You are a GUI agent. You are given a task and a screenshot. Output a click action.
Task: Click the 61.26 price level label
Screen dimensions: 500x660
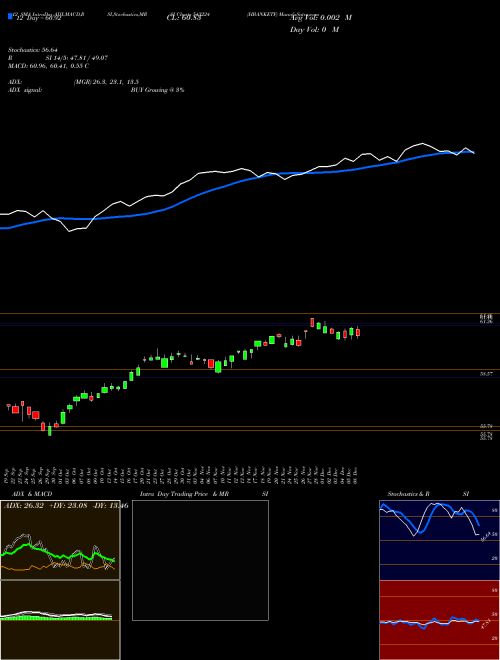tap(486, 322)
